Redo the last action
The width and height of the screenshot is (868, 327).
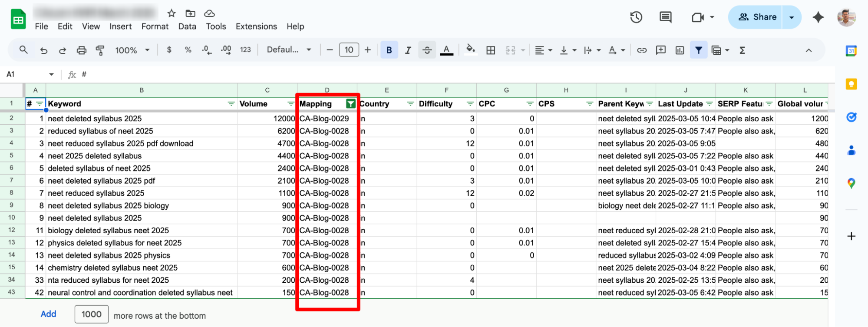(x=63, y=50)
